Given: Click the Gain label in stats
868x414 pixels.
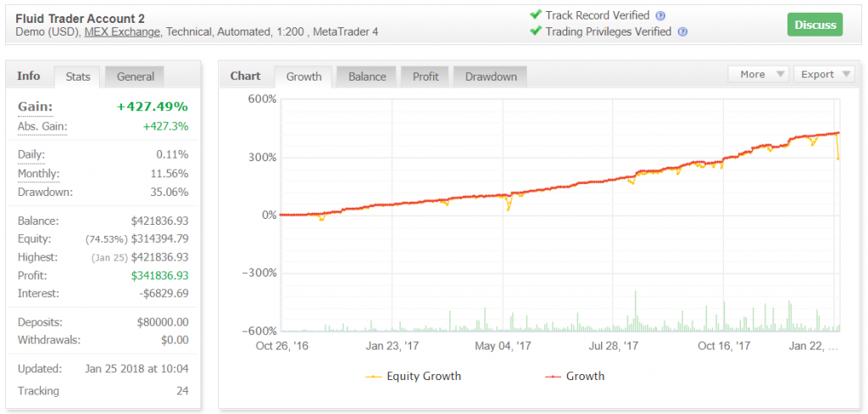Looking at the screenshot, I should click(x=35, y=106).
